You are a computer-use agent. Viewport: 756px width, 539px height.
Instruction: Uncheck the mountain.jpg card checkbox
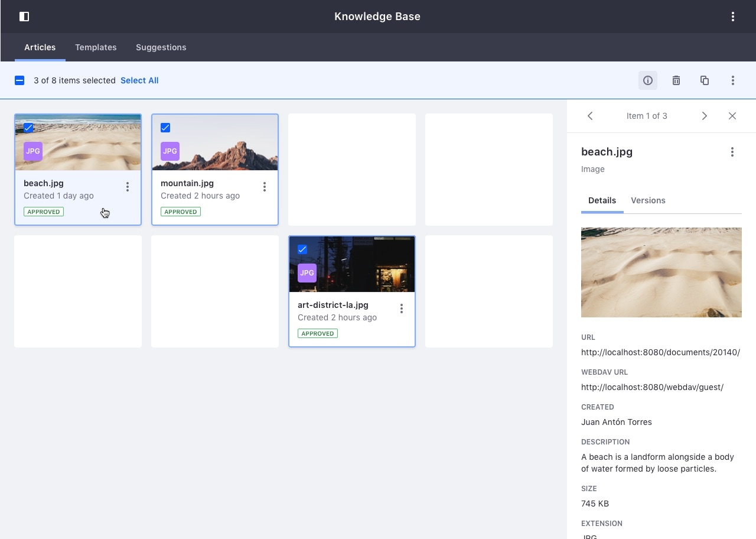165,128
